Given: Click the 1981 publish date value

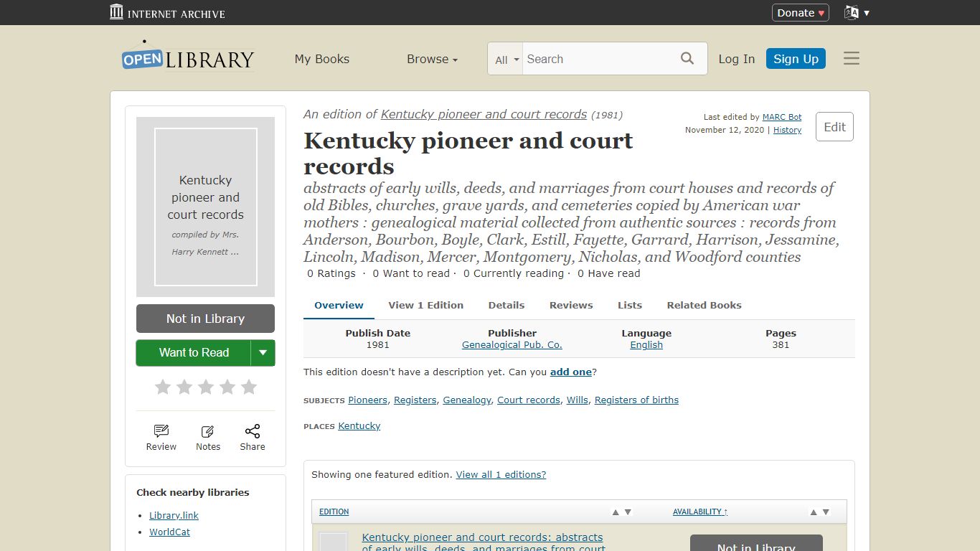Looking at the screenshot, I should [377, 345].
